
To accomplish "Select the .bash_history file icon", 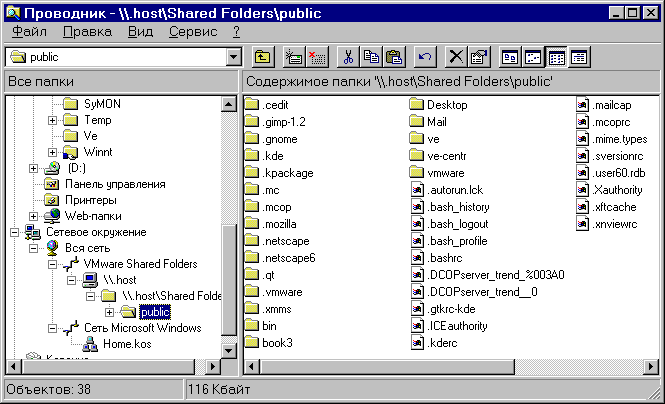I will 418,206.
